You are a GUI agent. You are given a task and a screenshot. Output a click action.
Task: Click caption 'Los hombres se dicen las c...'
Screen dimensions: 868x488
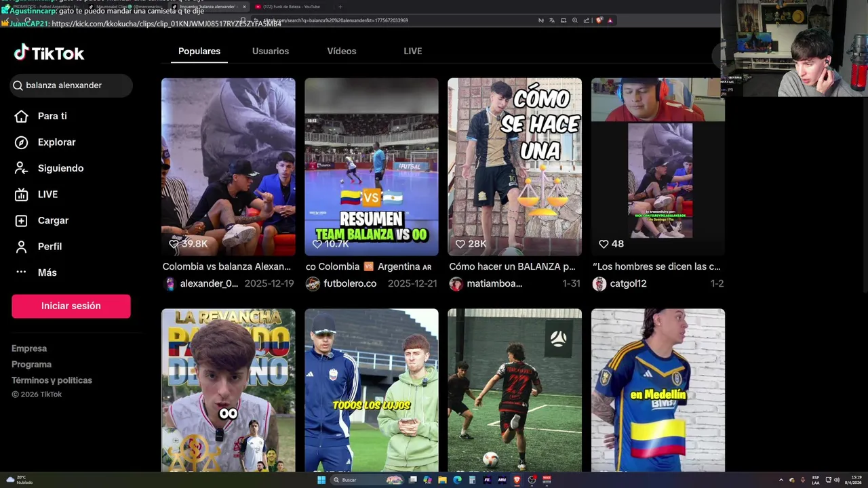(656, 267)
